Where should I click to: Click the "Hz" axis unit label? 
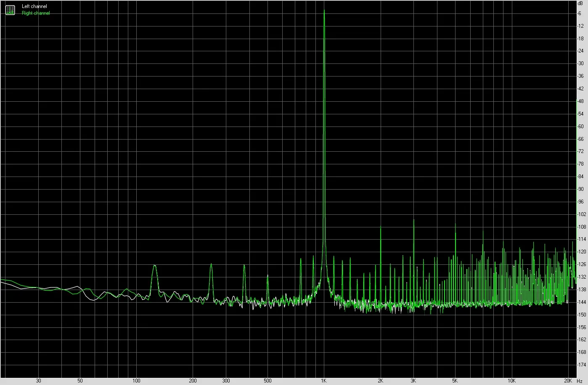(x=580, y=381)
